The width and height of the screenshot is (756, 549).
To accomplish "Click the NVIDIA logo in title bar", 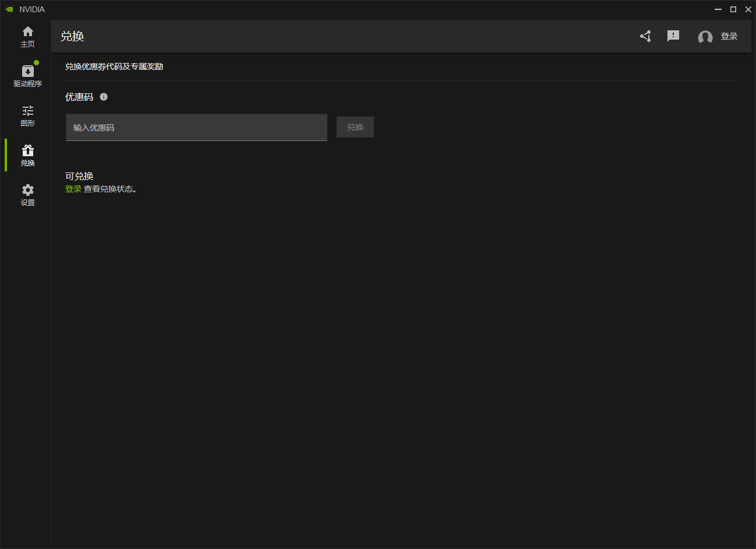I will [x=9, y=9].
